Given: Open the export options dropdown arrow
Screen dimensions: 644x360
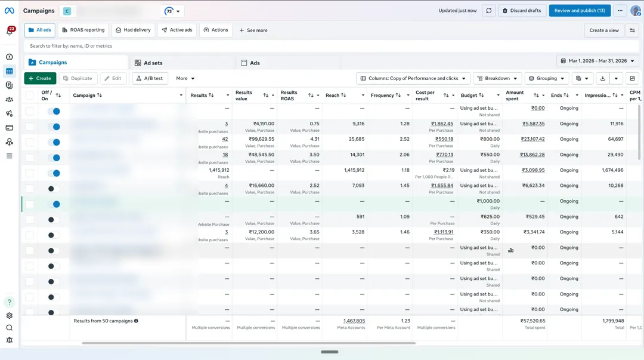Looking at the screenshot, I should (616, 78).
